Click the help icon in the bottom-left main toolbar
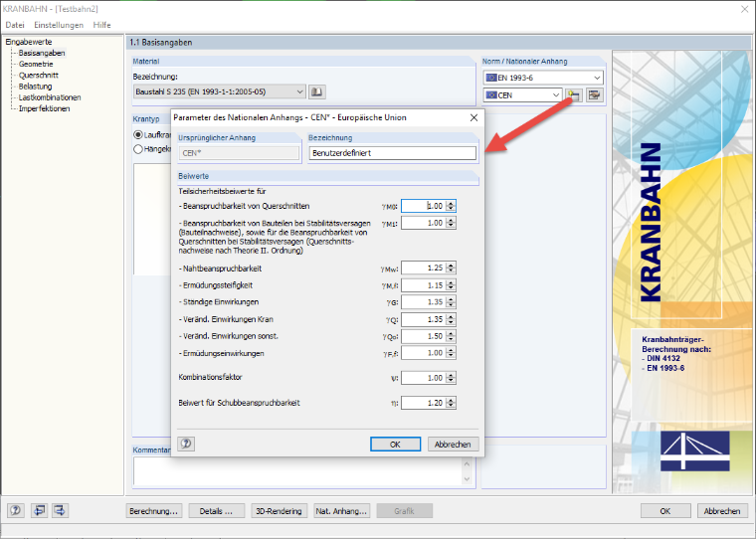The image size is (756, 539). coord(16,510)
